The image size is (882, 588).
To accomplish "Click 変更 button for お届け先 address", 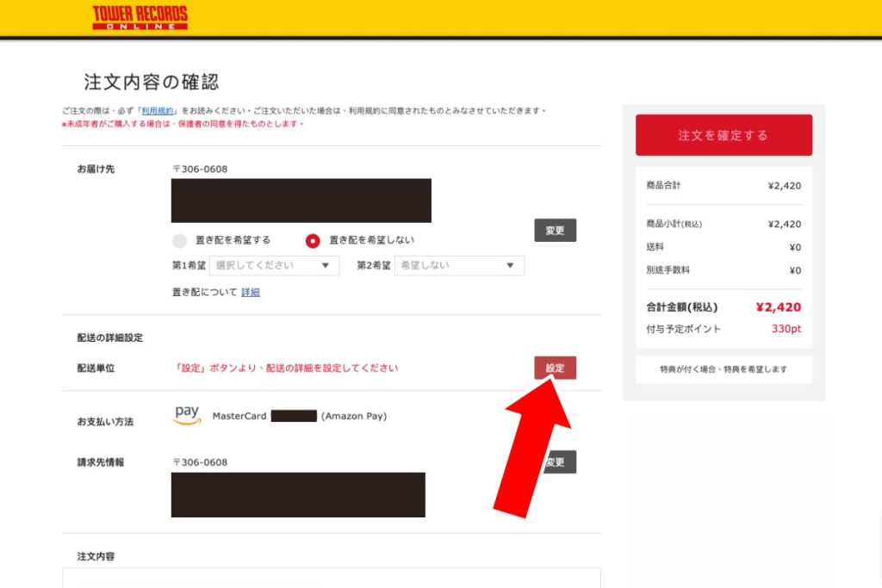I will tap(555, 231).
